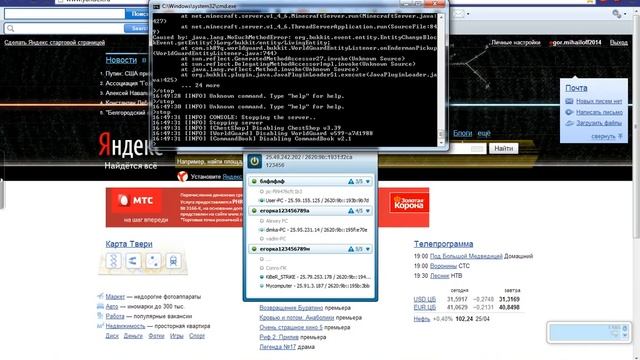Open егорка123456789м network dropdown arrow
The height and width of the screenshot is (360, 640).
tap(368, 249)
